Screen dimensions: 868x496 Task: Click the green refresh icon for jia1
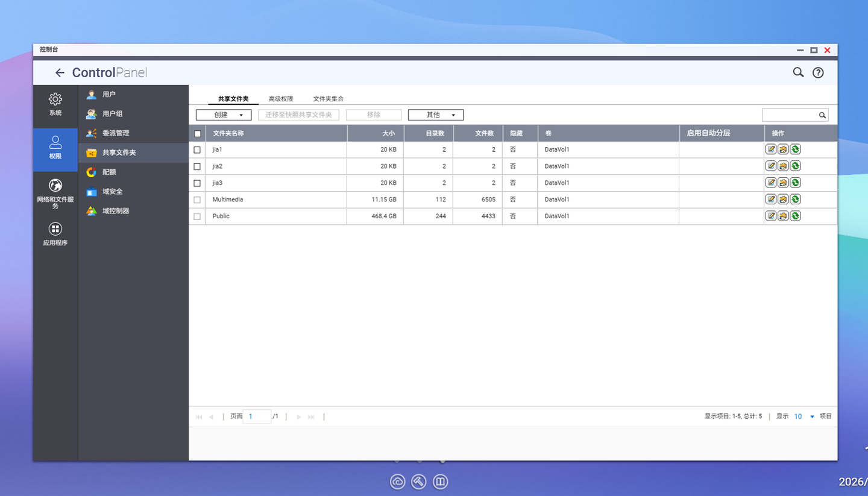coord(795,149)
